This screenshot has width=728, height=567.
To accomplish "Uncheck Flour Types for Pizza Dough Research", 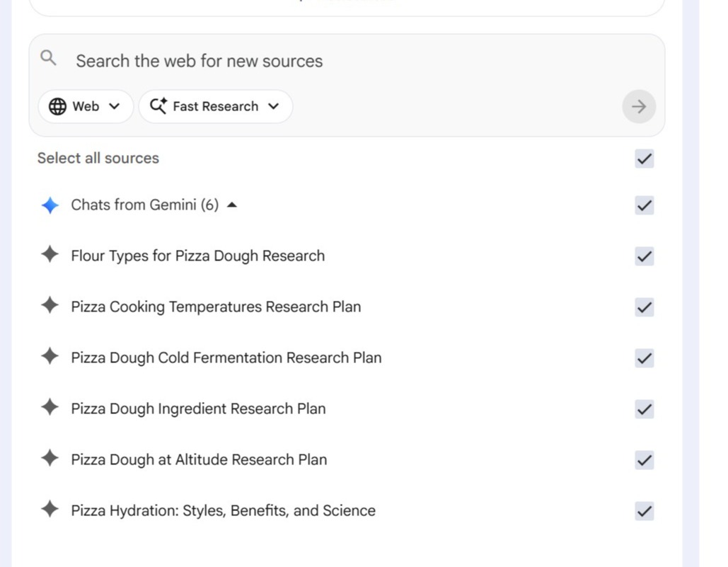I will [644, 256].
